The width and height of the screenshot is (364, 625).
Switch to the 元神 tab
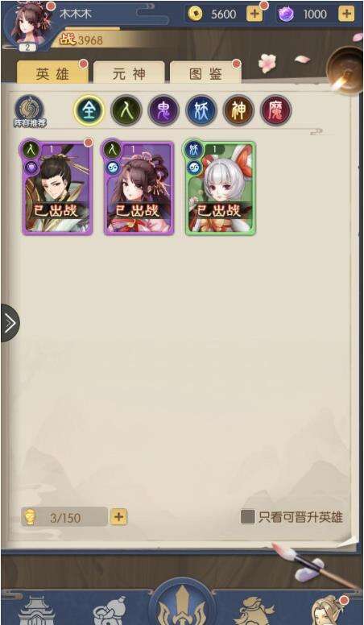click(x=129, y=73)
